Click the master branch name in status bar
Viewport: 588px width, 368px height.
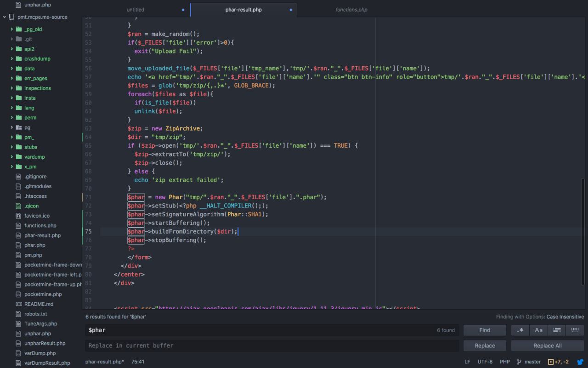click(533, 362)
